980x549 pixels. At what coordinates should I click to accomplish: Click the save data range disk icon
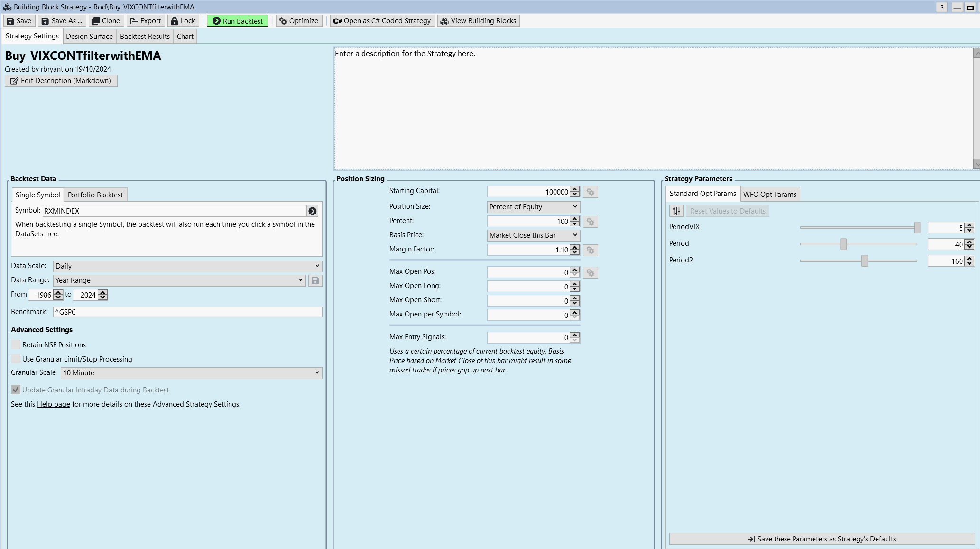315,280
